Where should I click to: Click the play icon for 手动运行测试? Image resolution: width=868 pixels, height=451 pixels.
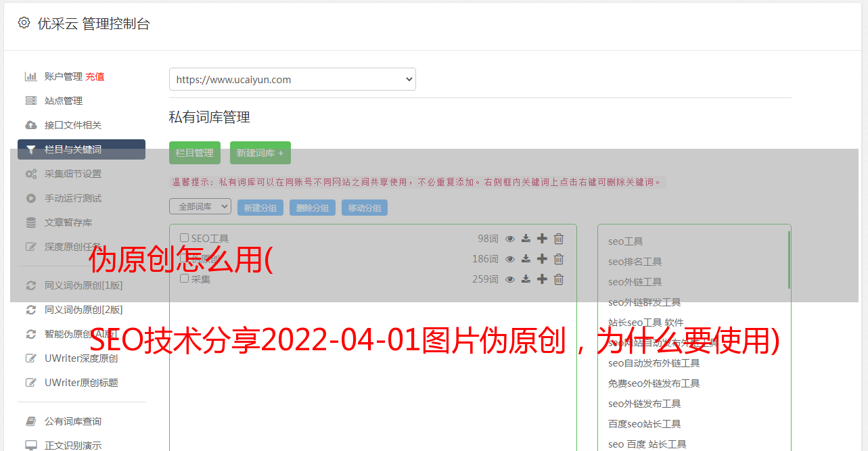point(30,198)
